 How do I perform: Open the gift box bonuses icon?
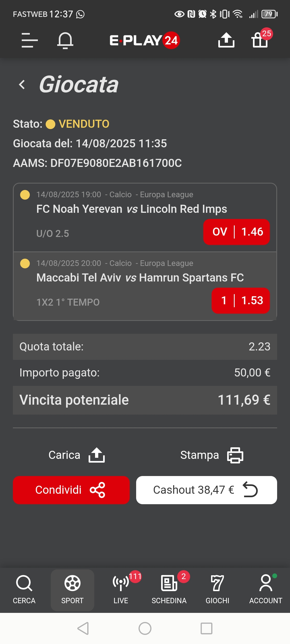click(260, 40)
